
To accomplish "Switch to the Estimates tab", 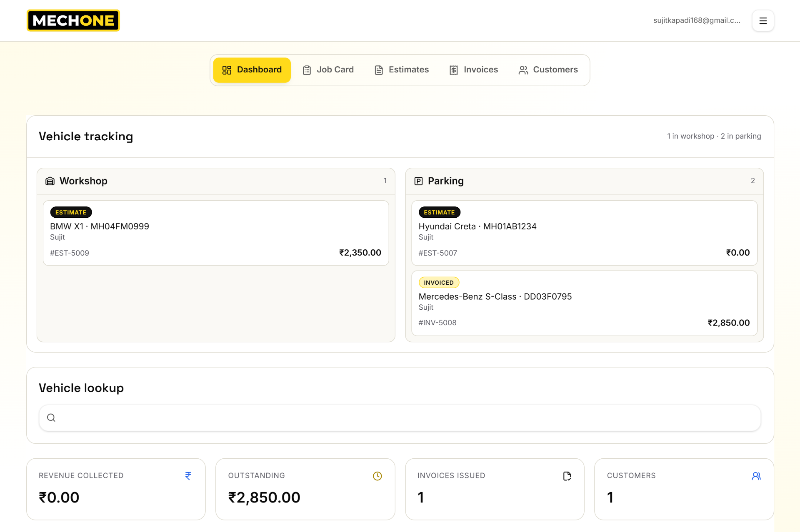I will (x=402, y=70).
